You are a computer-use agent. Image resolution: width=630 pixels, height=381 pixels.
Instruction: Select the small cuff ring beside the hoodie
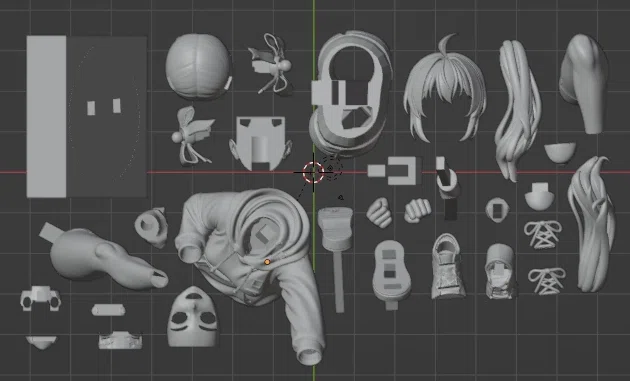(151, 227)
